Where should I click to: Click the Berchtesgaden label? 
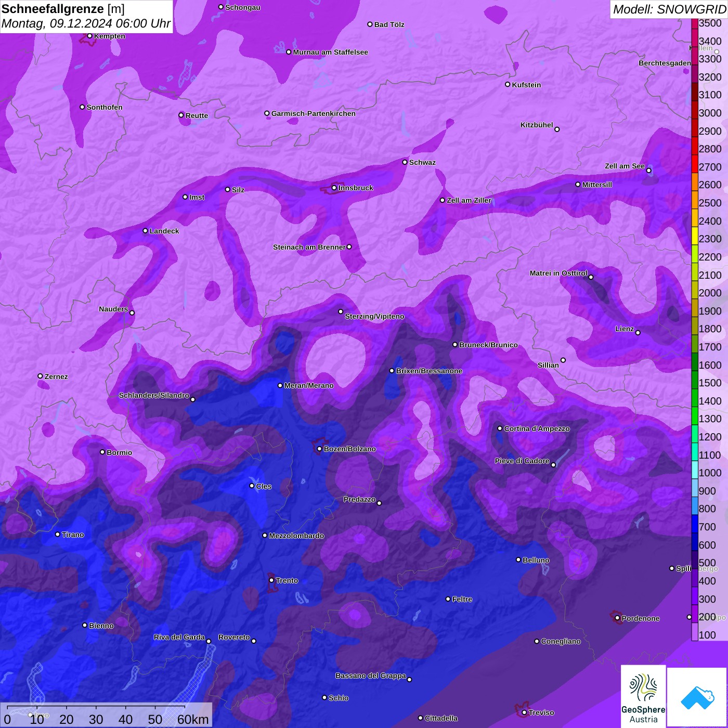coord(665,63)
